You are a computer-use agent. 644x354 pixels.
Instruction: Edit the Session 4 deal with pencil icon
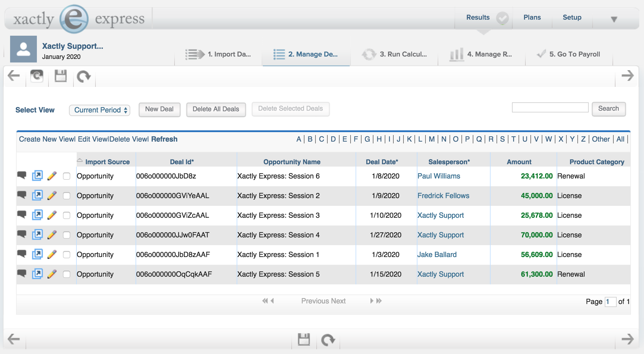pyautogui.click(x=52, y=234)
